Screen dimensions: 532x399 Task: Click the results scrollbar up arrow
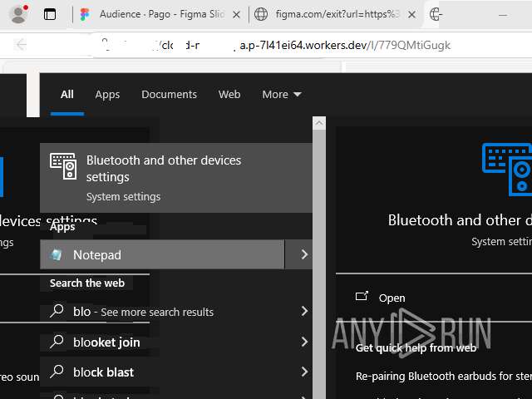coord(319,123)
